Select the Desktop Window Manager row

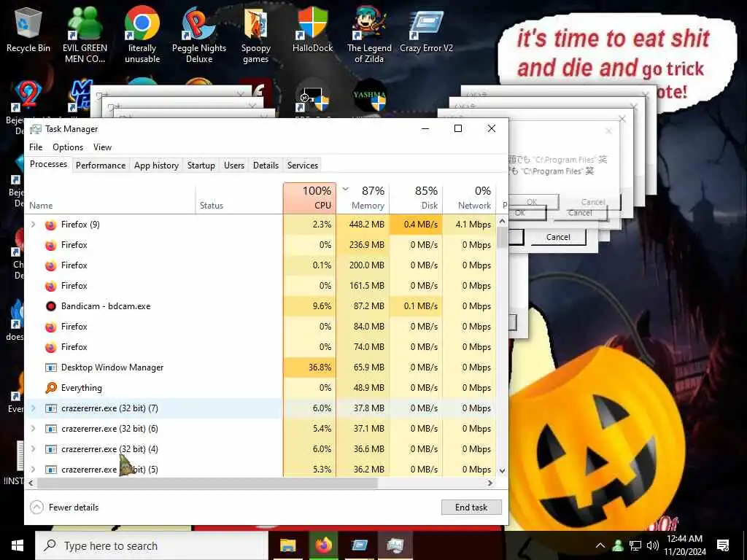(x=260, y=367)
